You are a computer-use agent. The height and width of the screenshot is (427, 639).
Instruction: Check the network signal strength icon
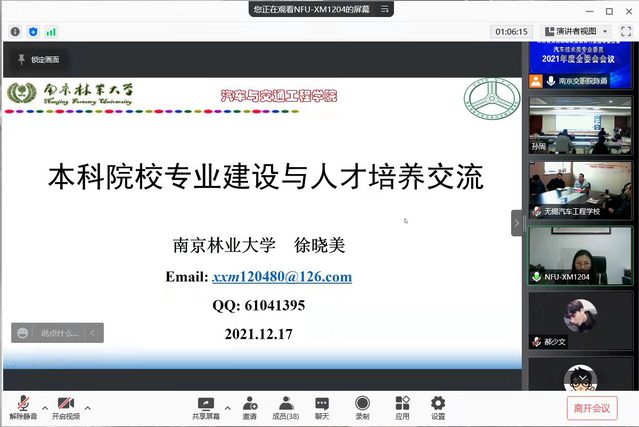(51, 31)
